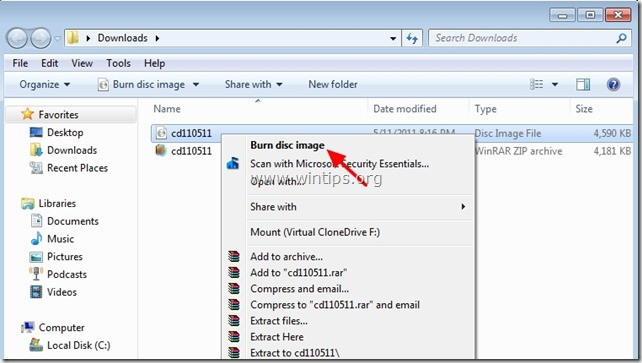Image resolution: width=642 pixels, height=363 pixels.
Task: Click Downloads in the address bar
Action: [122, 38]
